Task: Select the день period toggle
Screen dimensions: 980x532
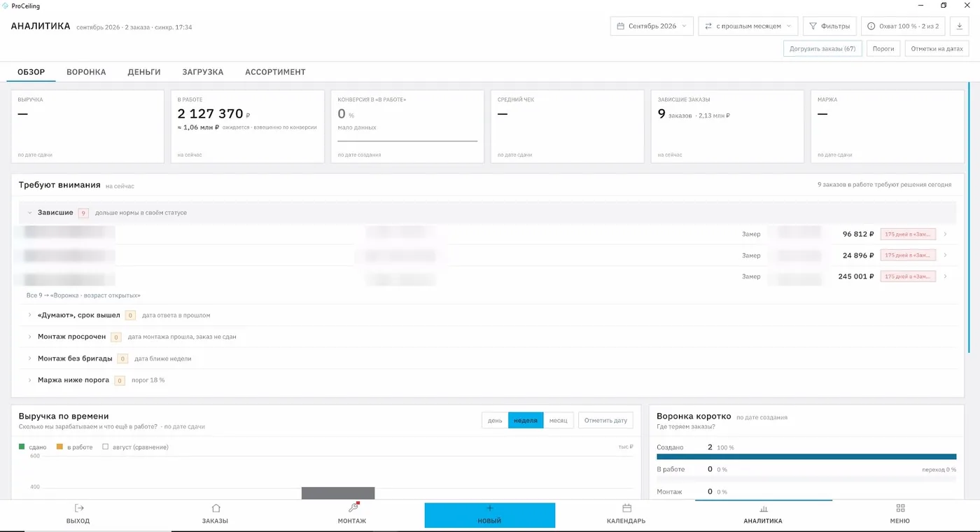Action: tap(495, 420)
